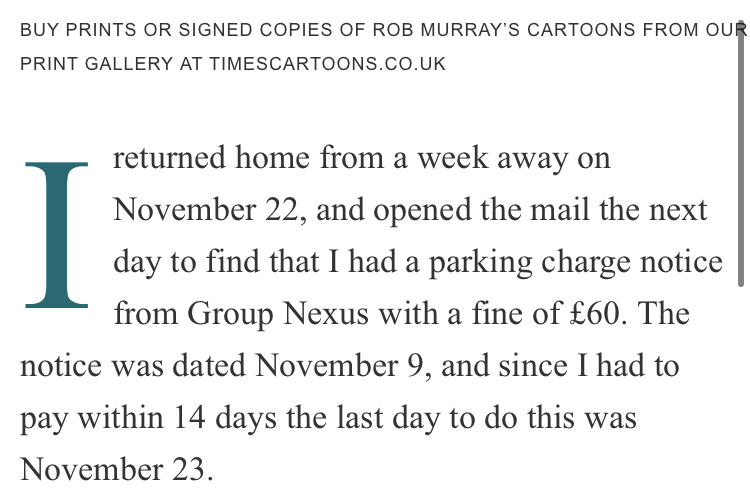Screen dimensions: 750x504
Task: Click the final 'November 23.' text
Action: click(116, 470)
